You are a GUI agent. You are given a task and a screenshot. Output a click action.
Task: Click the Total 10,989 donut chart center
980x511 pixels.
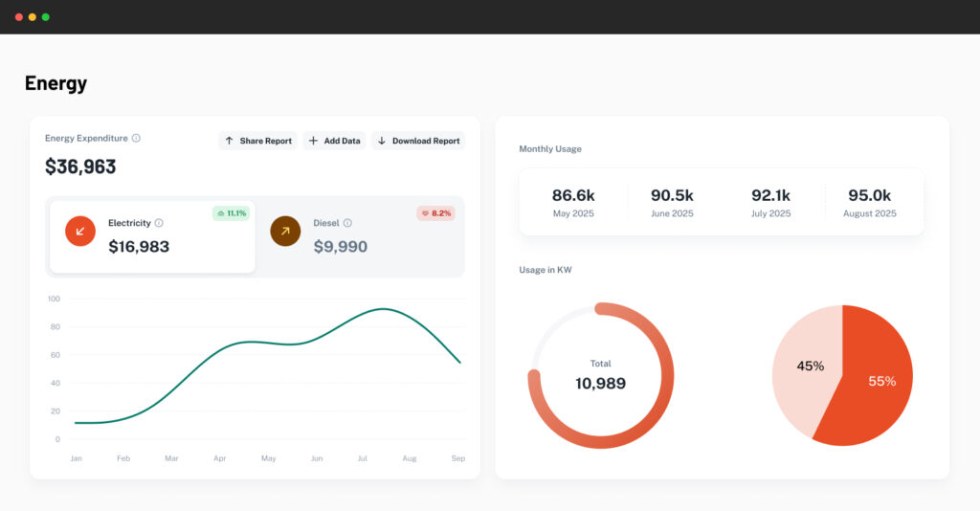point(600,376)
